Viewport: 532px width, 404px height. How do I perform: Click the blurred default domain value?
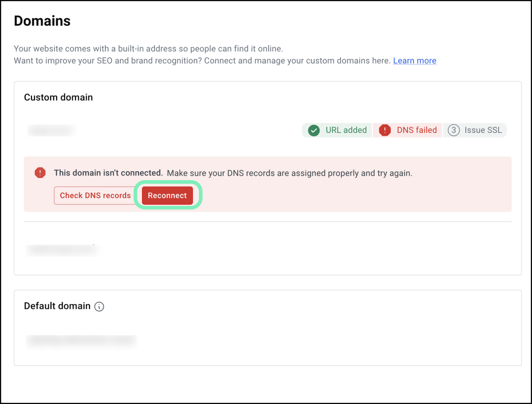tap(82, 341)
